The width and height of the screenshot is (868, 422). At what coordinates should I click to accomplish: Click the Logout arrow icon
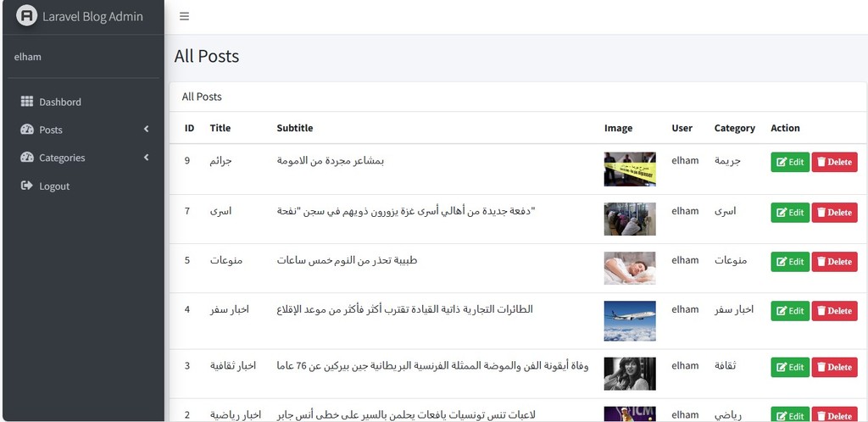(x=26, y=186)
